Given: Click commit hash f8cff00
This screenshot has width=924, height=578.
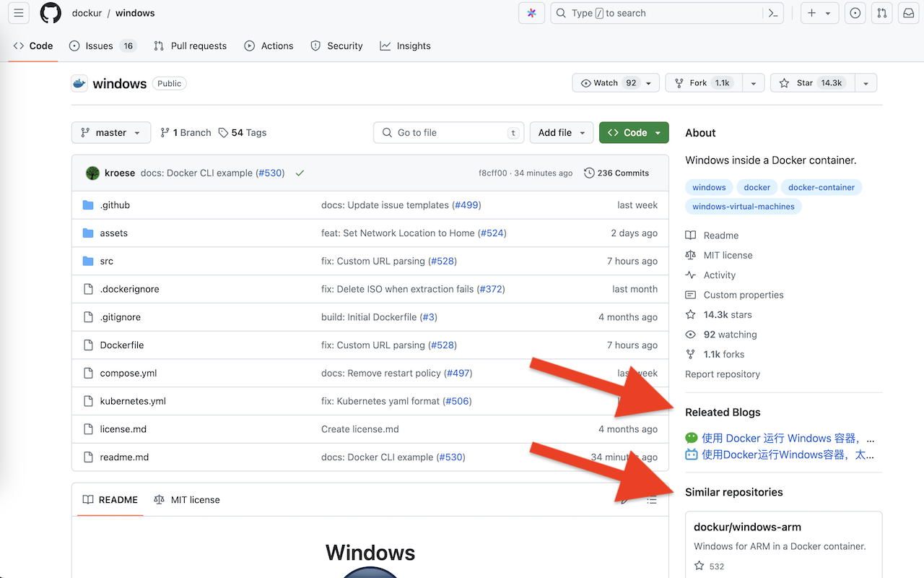Looking at the screenshot, I should pyautogui.click(x=493, y=173).
